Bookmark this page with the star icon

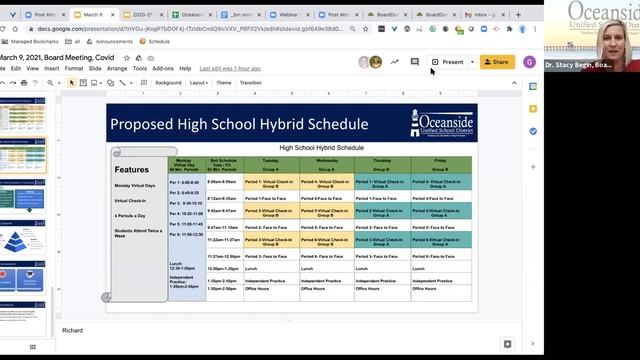click(365, 29)
